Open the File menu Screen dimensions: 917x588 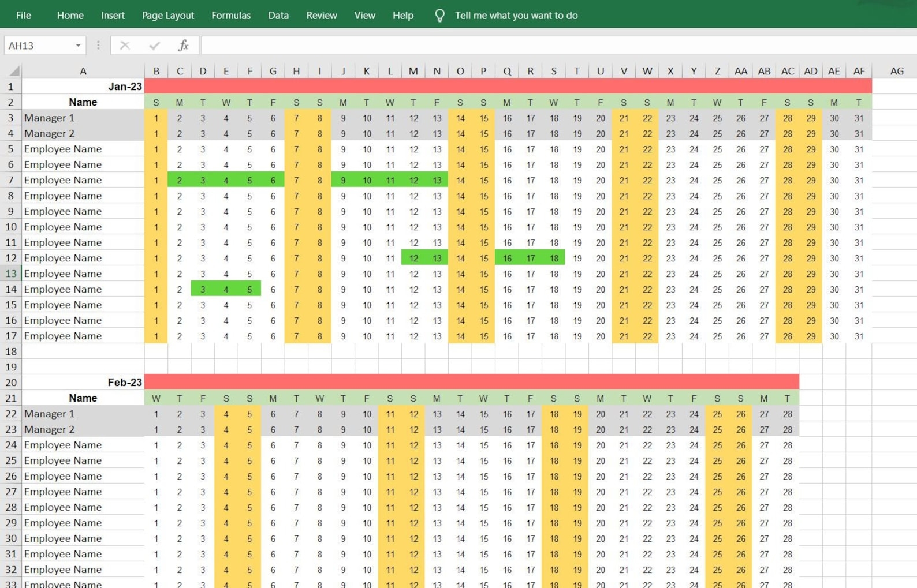[24, 16]
